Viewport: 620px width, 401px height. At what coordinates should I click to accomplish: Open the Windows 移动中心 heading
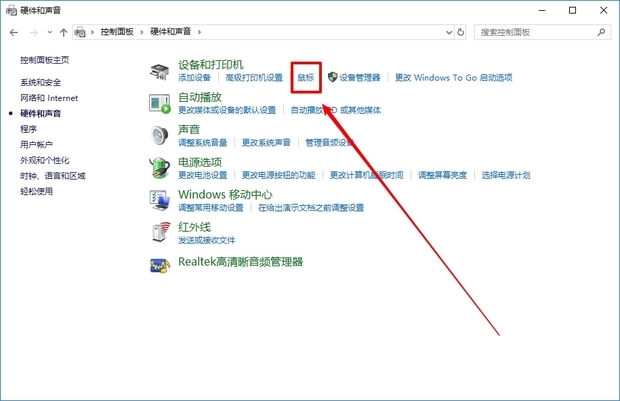[225, 194]
